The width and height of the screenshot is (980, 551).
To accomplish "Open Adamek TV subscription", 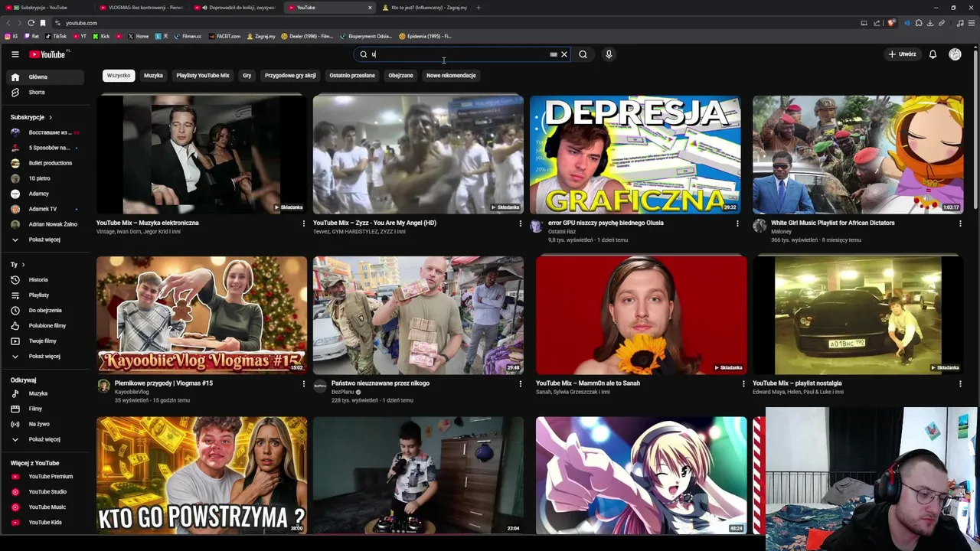I will [46, 209].
